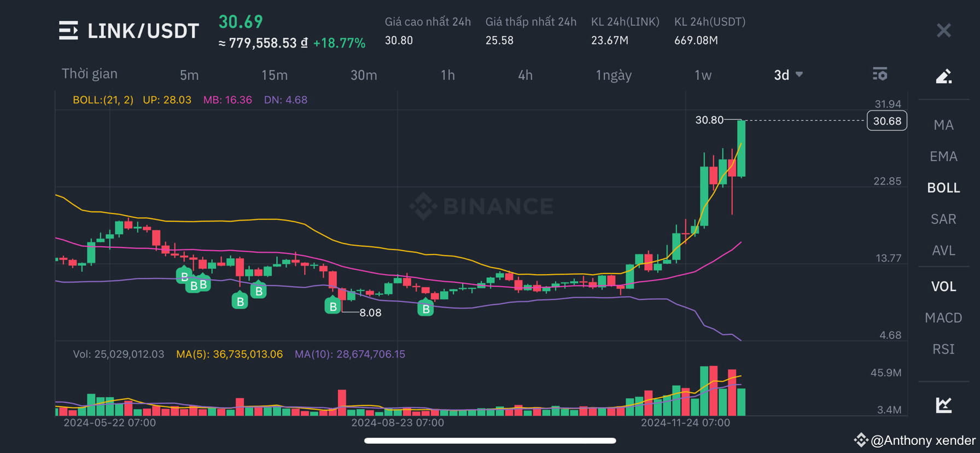Switch to the 30m timeframe
Image resolution: width=980 pixels, height=453 pixels.
[364, 75]
